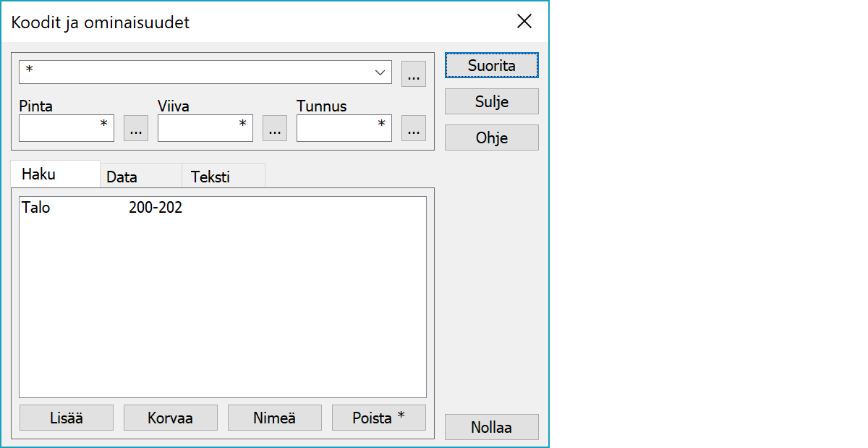The image size is (868, 448).
Task: Select the Talo 200-202 list row
Action: pos(223,208)
